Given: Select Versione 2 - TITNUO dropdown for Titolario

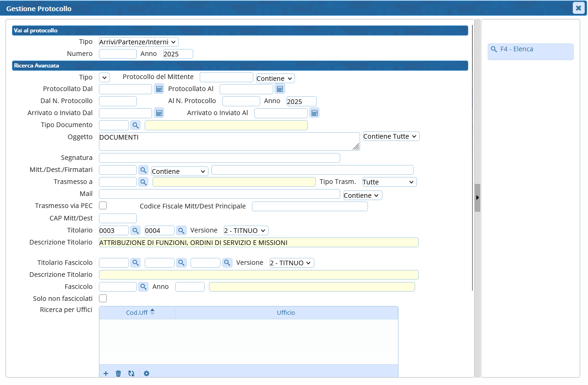Looking at the screenshot, I should click(x=245, y=231).
